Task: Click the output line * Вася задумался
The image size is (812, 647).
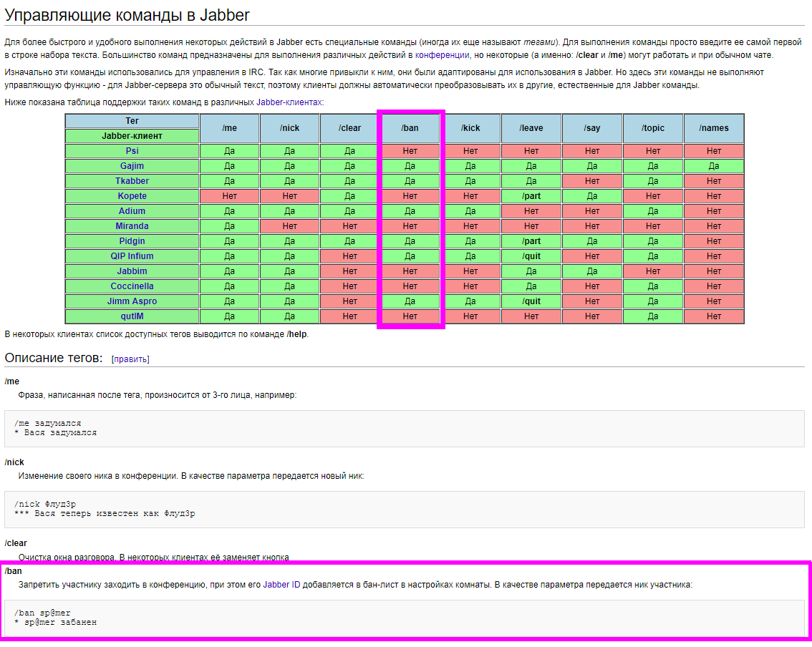Action: pos(55,433)
